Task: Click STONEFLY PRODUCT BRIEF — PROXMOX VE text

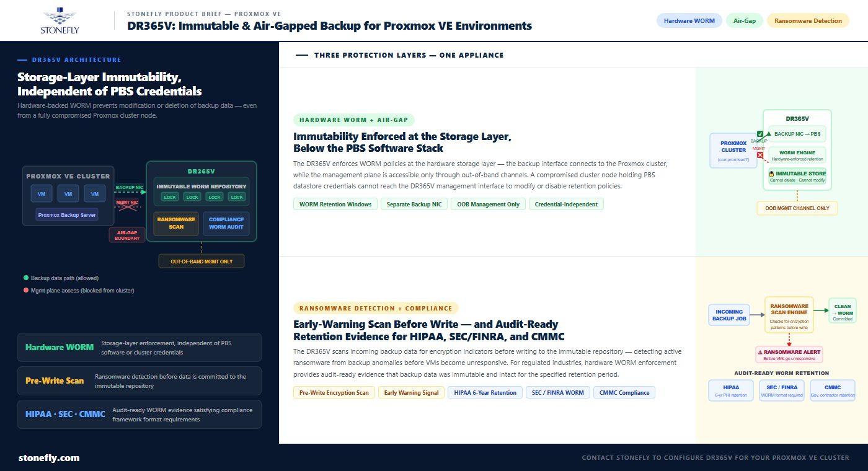Action: coord(204,14)
